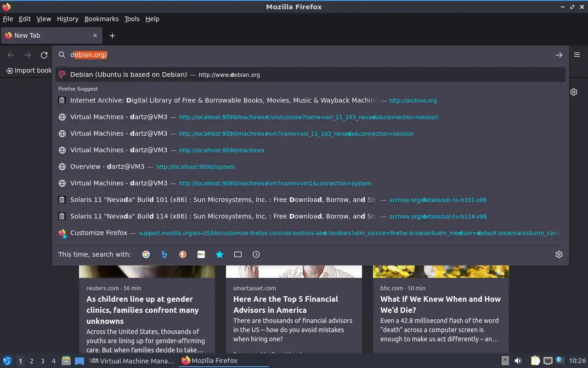Go forward using the forward arrow

pyautogui.click(x=28, y=55)
